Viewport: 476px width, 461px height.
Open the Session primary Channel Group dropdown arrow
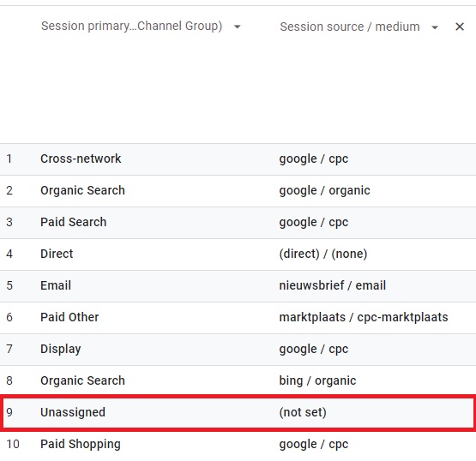coord(238,27)
